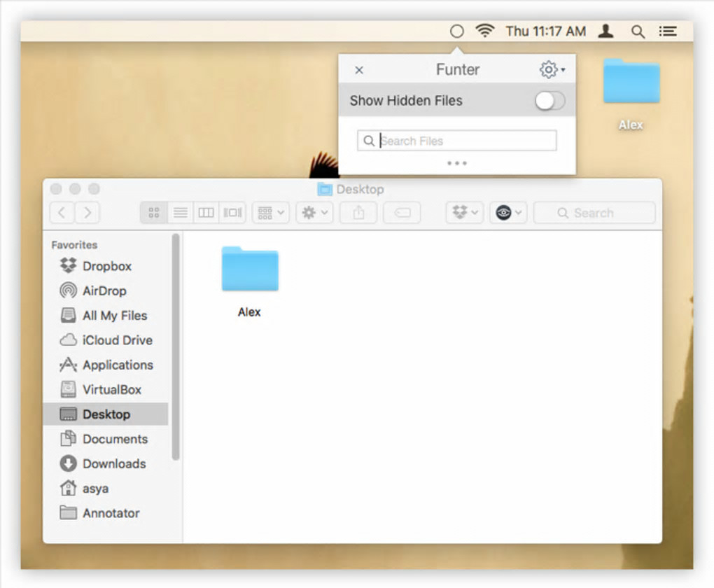Toggle the Show Hidden Files switch

coord(550,101)
